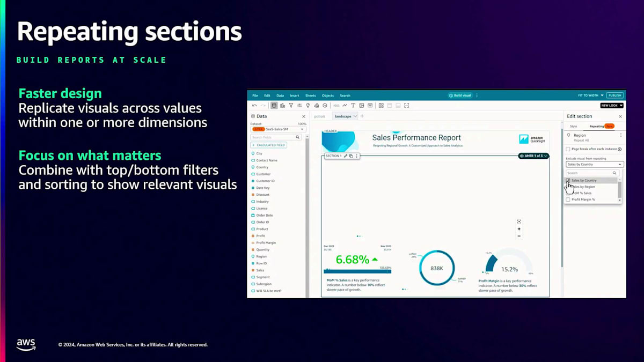Add a line chart visual
Screen dimensions: 644x362
[x=345, y=106]
